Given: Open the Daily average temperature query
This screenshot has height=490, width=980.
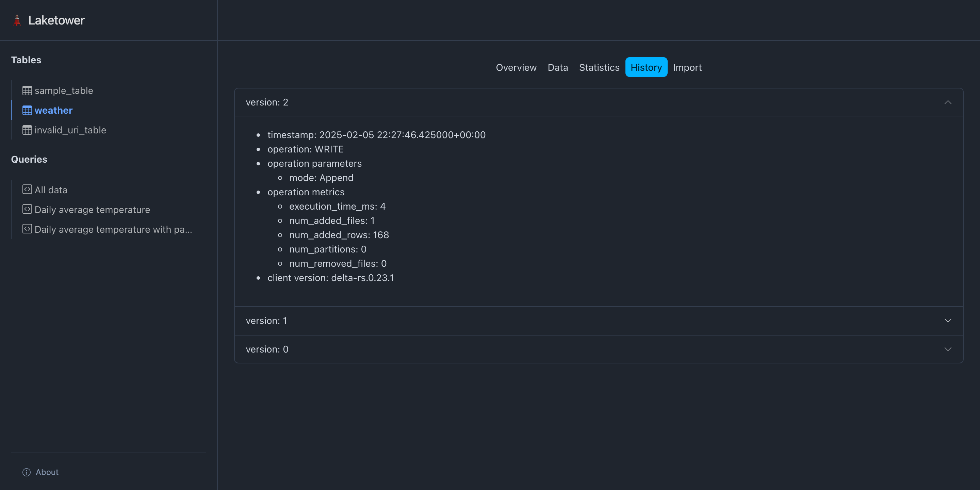Looking at the screenshot, I should click(x=92, y=209).
